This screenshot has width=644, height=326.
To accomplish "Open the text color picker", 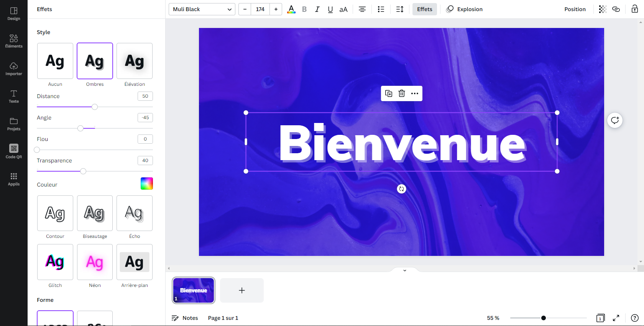I will click(x=291, y=9).
